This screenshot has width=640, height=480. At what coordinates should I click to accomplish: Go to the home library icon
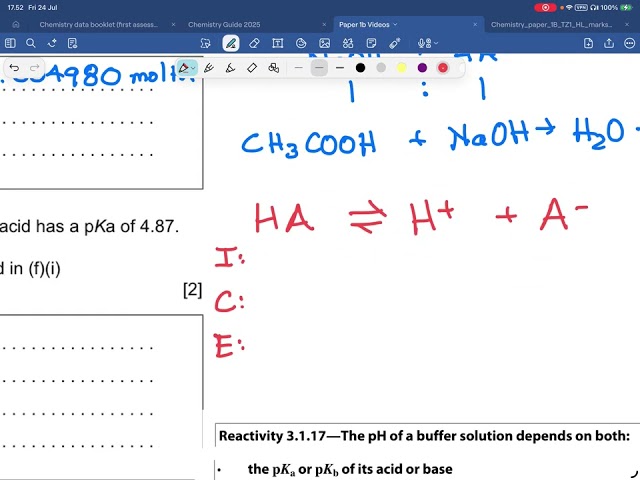tap(16, 24)
